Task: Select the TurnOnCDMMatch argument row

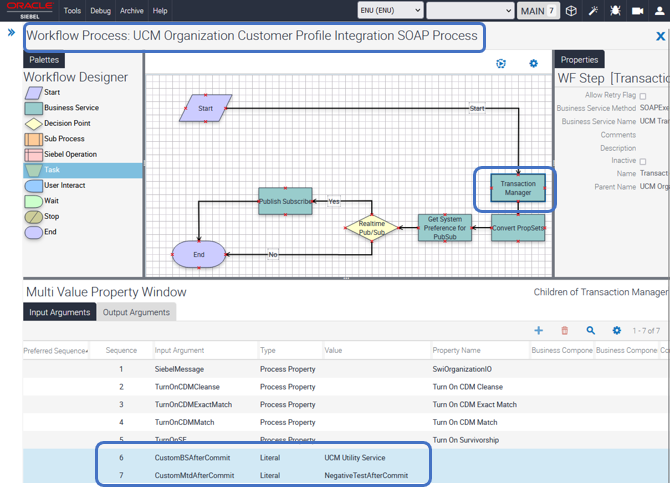Action: coord(345,422)
